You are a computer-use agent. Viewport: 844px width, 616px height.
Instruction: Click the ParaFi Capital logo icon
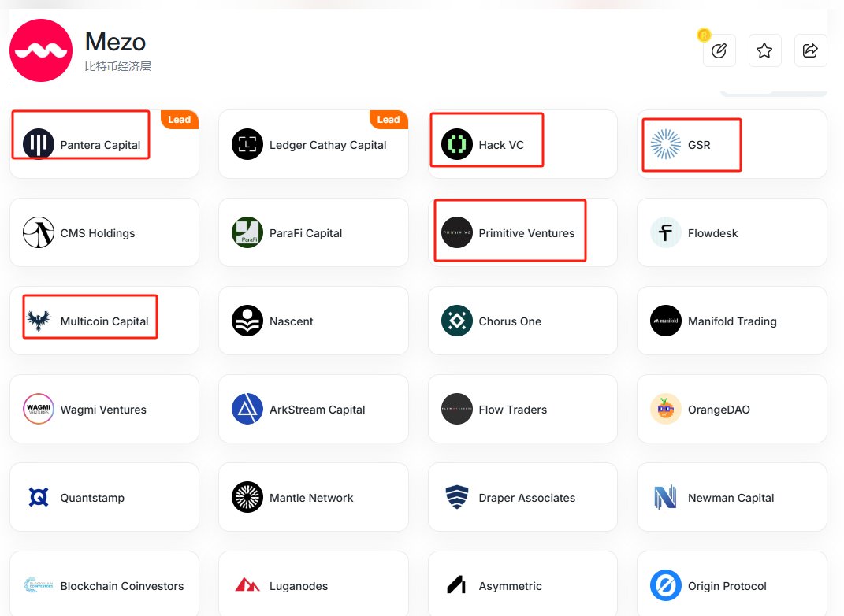click(247, 232)
